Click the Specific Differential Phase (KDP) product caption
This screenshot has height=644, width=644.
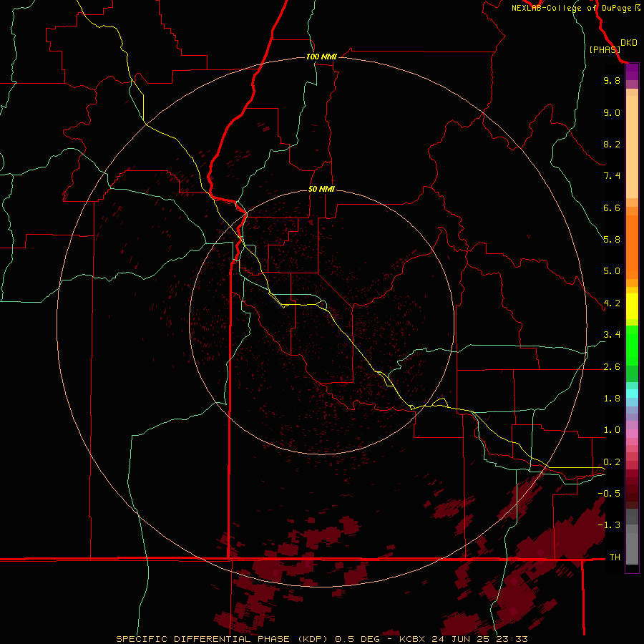point(321,639)
